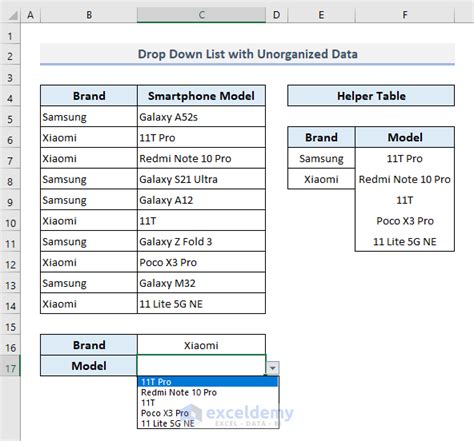Select column C header

(x=201, y=15)
